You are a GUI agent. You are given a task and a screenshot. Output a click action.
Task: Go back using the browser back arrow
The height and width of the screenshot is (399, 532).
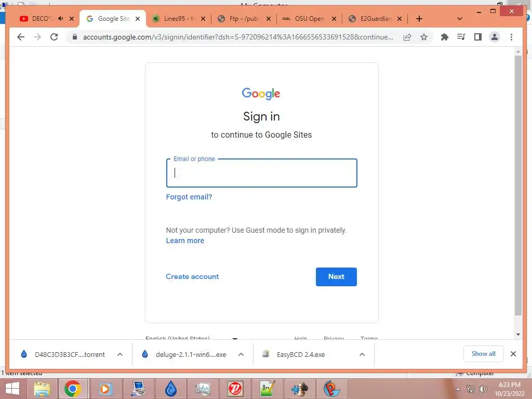21,37
